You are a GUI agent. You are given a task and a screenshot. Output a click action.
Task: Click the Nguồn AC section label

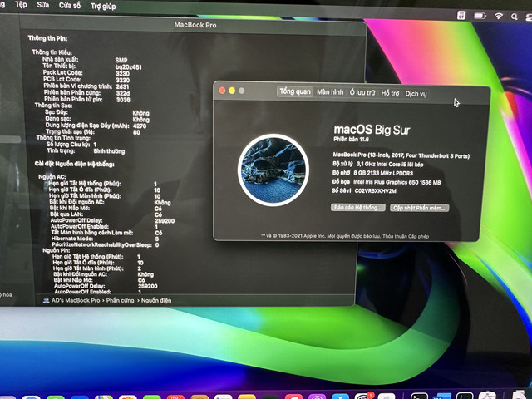(x=52, y=177)
